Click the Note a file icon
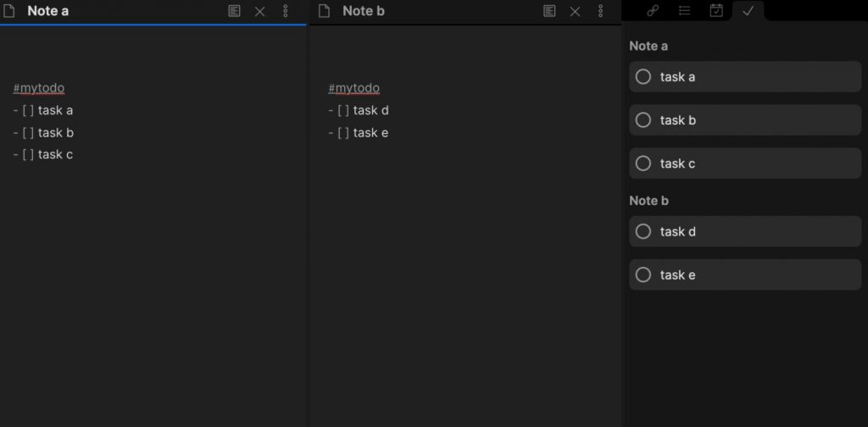This screenshot has width=868, height=427. (8, 11)
